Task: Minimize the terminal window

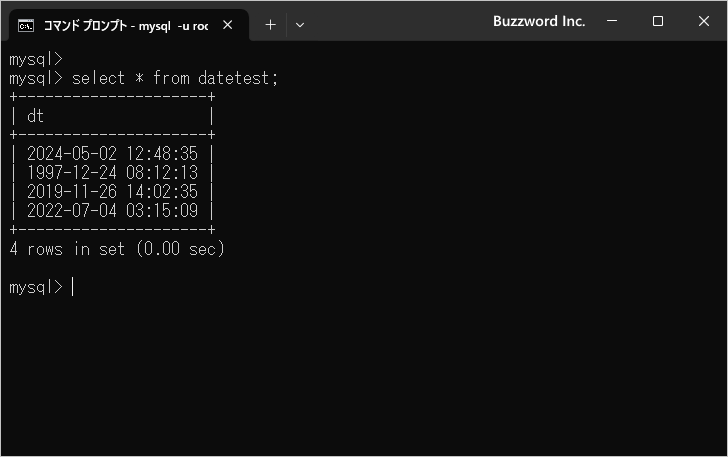Action: 612,21
